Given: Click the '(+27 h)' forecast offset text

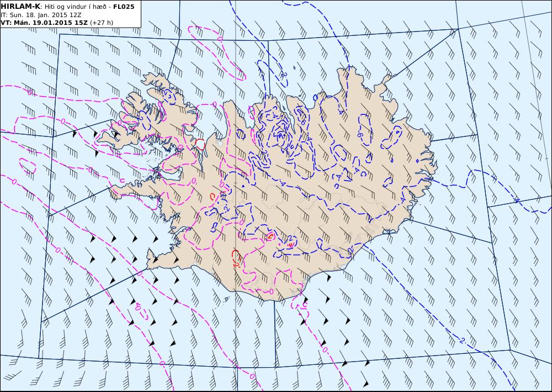Looking at the screenshot, I should pyautogui.click(x=102, y=23).
